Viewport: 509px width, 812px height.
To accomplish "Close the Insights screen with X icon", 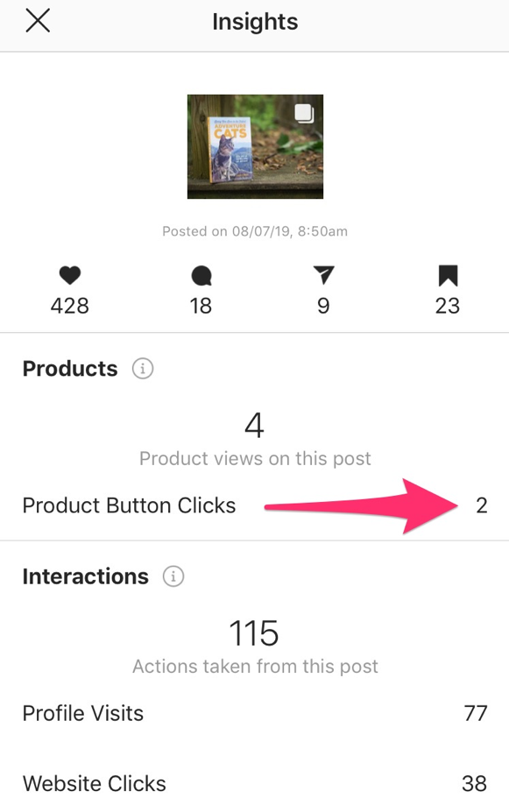I will pos(38,21).
